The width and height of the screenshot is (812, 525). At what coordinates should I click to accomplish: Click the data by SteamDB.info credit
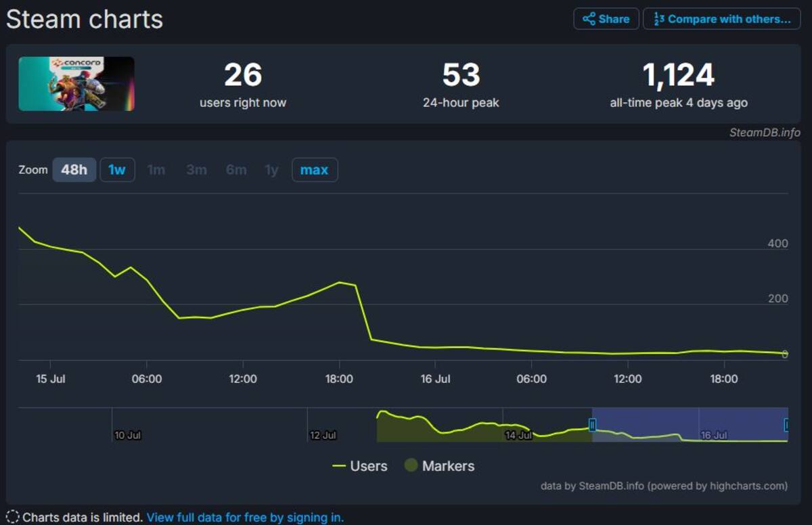[664, 486]
